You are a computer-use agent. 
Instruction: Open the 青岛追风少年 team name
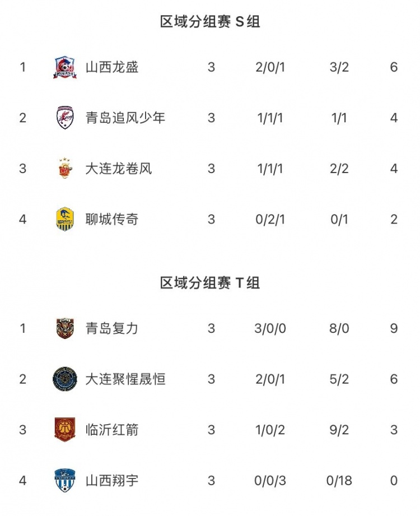coord(125,118)
